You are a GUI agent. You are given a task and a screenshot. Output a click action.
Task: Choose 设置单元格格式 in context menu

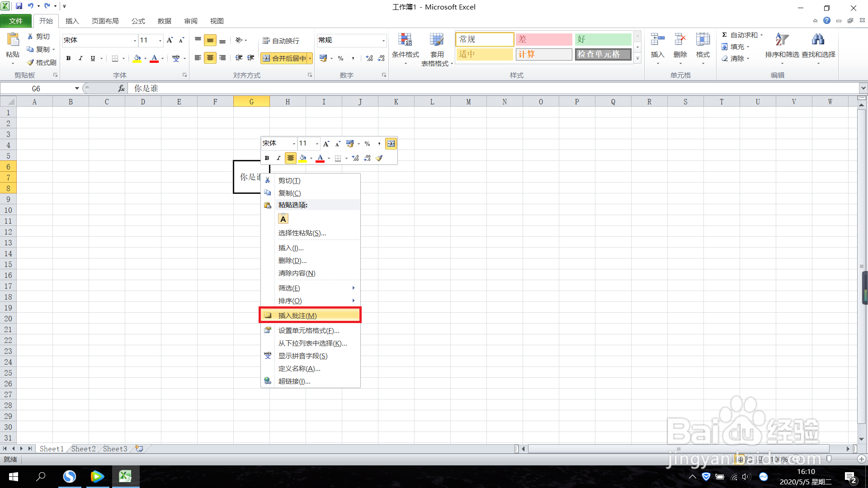pyautogui.click(x=308, y=330)
